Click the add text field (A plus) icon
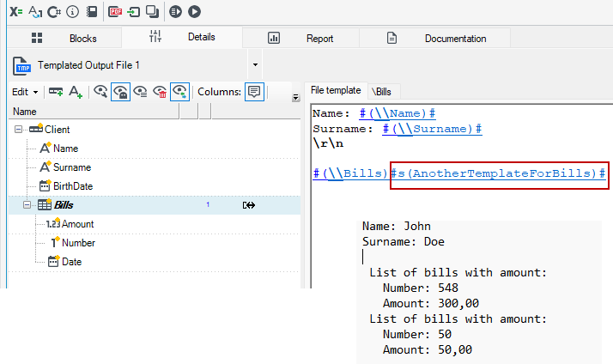 (76, 92)
